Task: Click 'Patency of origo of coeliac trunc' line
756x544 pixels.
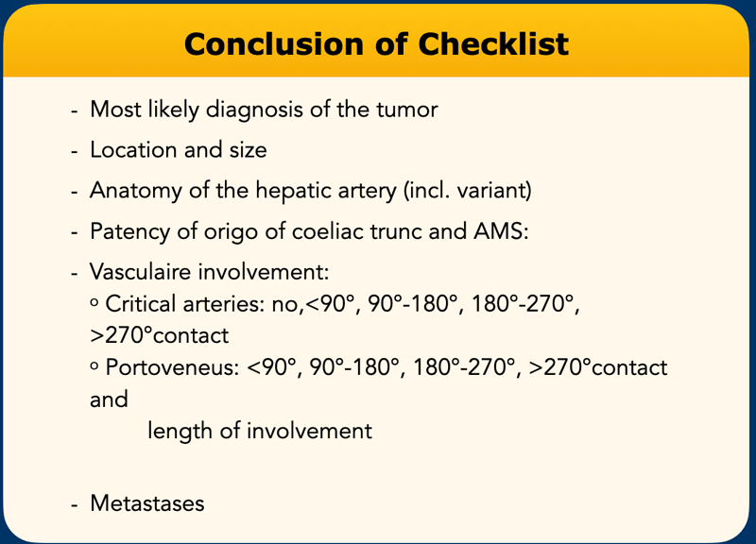Action: (x=309, y=231)
